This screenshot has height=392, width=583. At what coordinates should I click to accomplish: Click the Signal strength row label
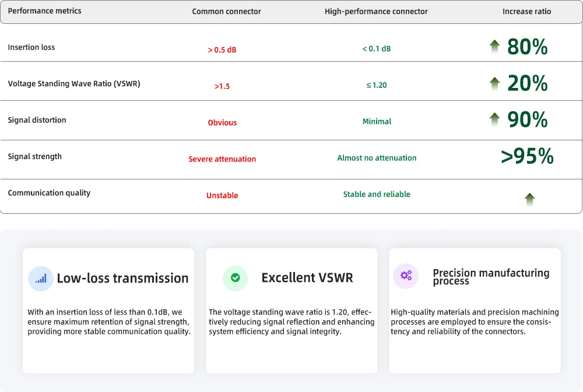click(34, 157)
